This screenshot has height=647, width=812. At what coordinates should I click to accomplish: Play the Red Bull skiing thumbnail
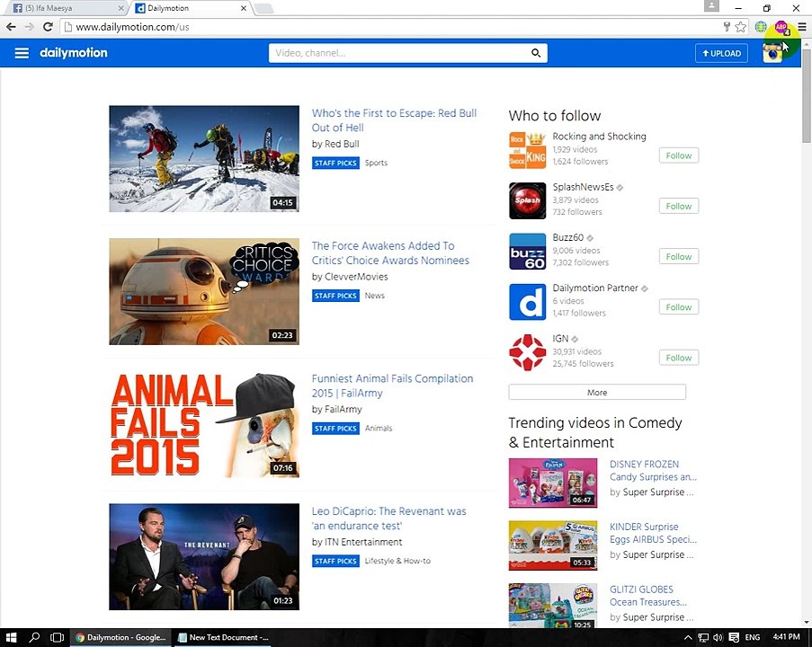click(x=204, y=159)
